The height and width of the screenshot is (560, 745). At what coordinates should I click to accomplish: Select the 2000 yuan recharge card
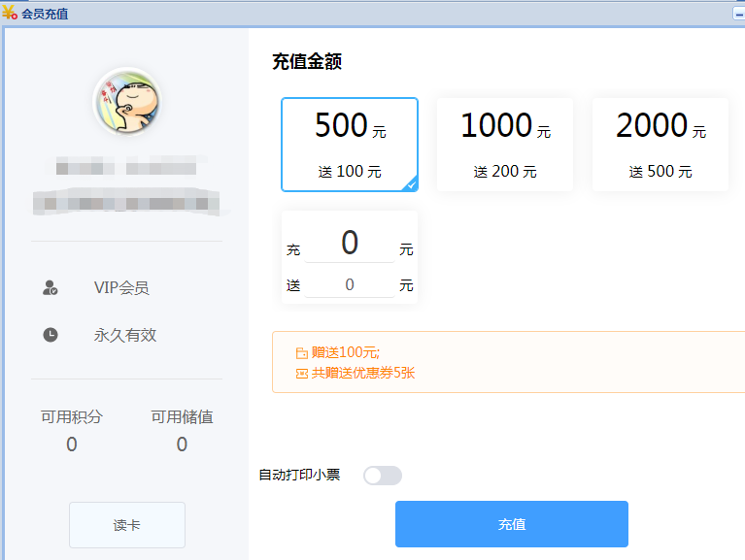pyautogui.click(x=660, y=145)
